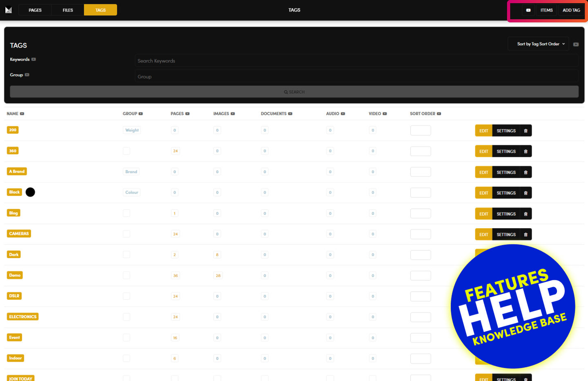This screenshot has height=381, width=588.
Task: Open video help icon beside NAME header
Action: coord(22,114)
